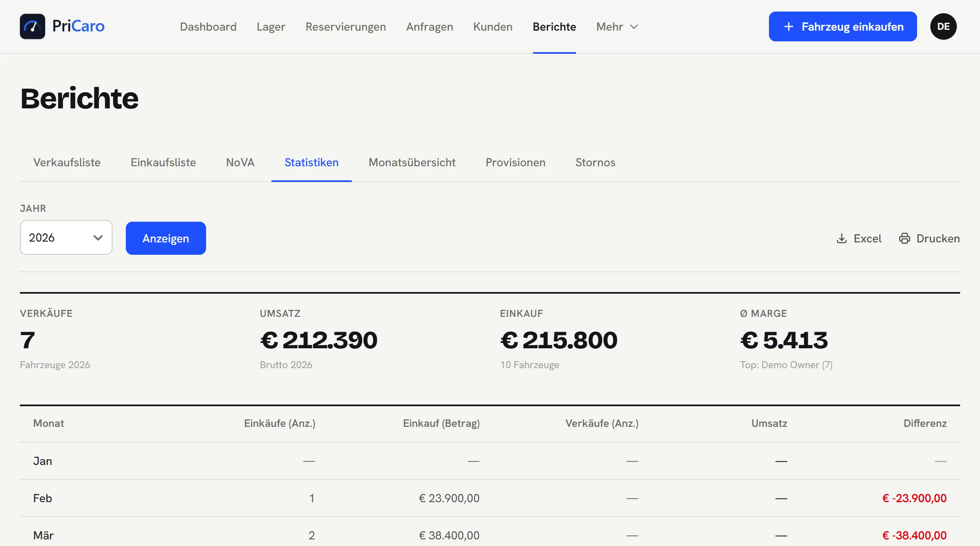Switch to the Monatsübersicht tab
This screenshot has width=980, height=546.
pos(412,162)
